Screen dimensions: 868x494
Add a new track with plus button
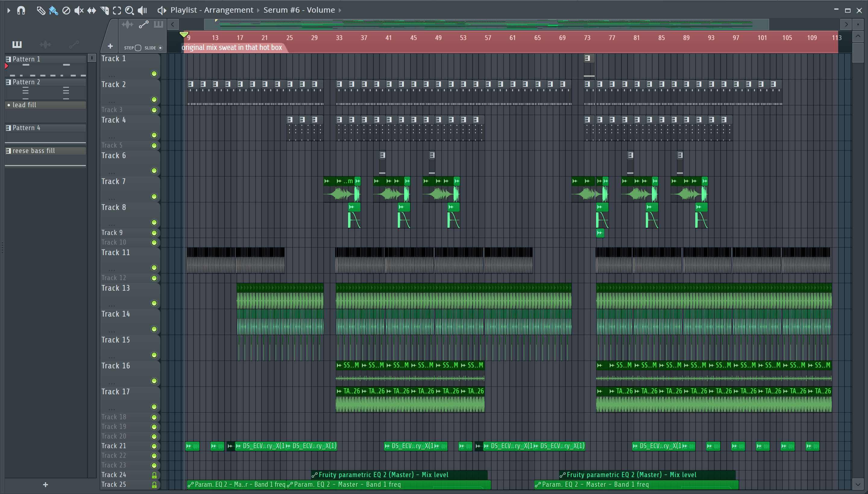(110, 46)
